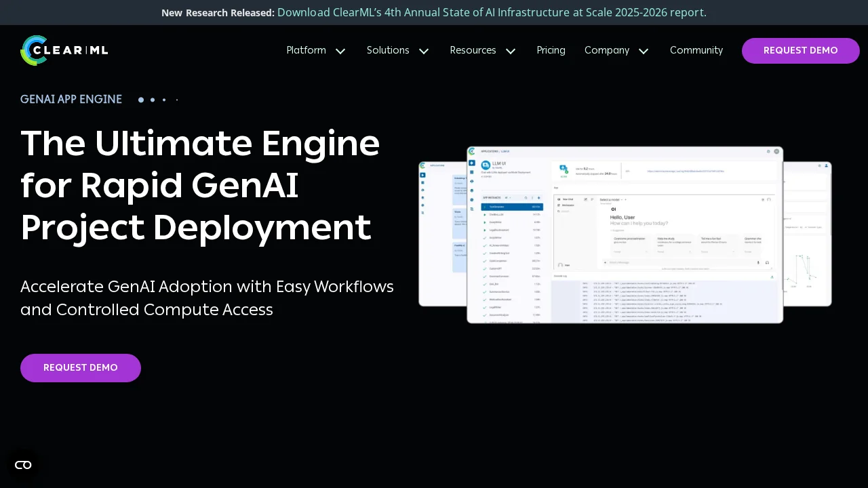This screenshot has height=488, width=868.
Task: Open the State of AI Infrastructure report link
Action: pyautogui.click(x=492, y=12)
